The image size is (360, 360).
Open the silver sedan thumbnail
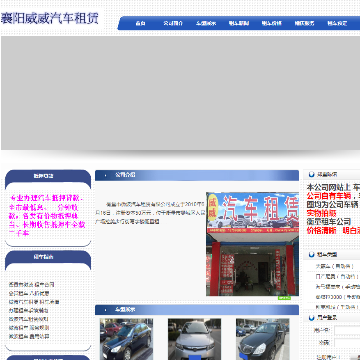(194, 339)
